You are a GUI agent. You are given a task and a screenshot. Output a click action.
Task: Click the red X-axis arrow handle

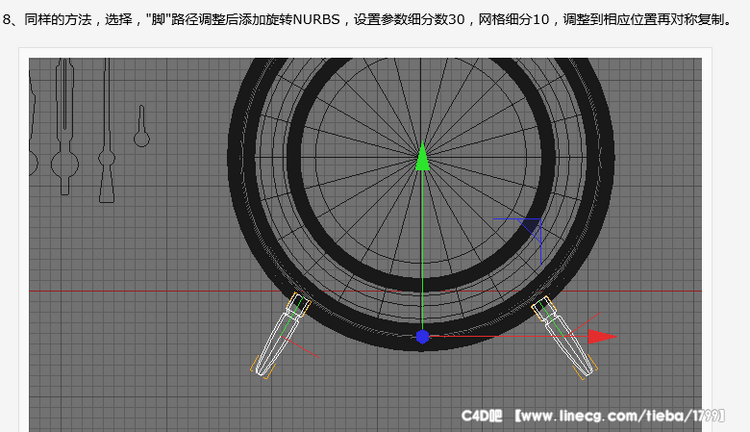[602, 336]
